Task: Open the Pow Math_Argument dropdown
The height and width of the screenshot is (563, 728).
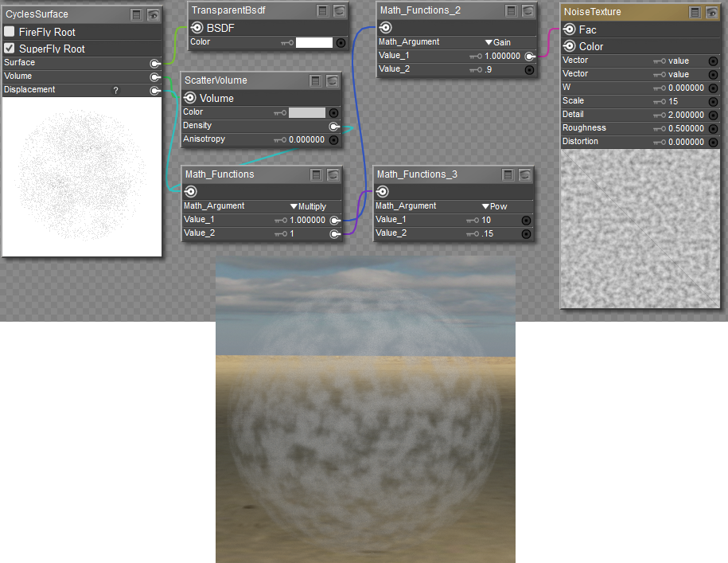Action: point(495,206)
